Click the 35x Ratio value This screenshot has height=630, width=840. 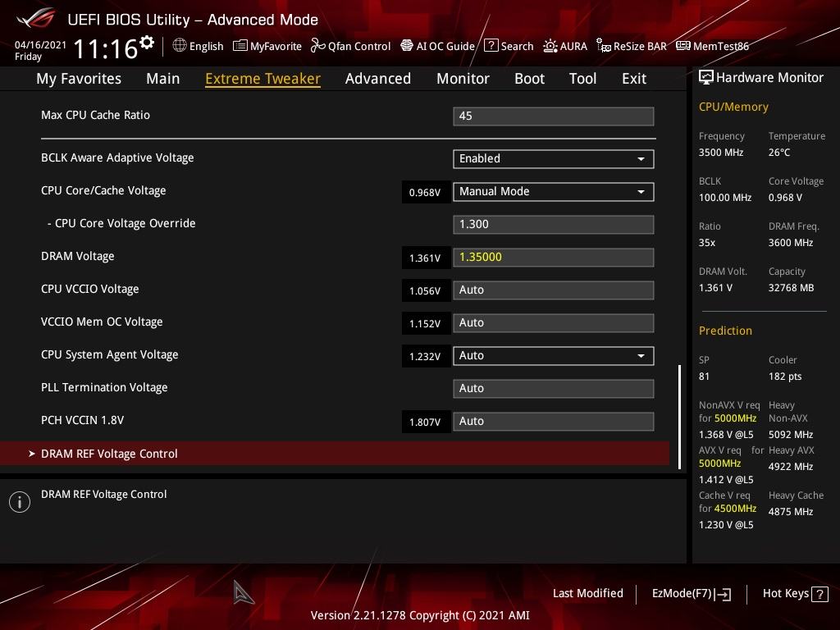(707, 243)
